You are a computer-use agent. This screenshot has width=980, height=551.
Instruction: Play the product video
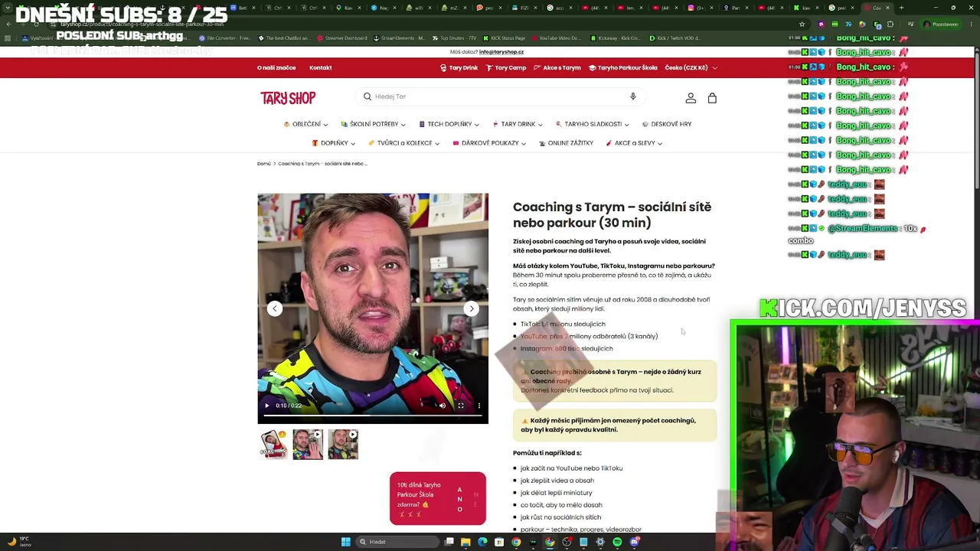267,406
